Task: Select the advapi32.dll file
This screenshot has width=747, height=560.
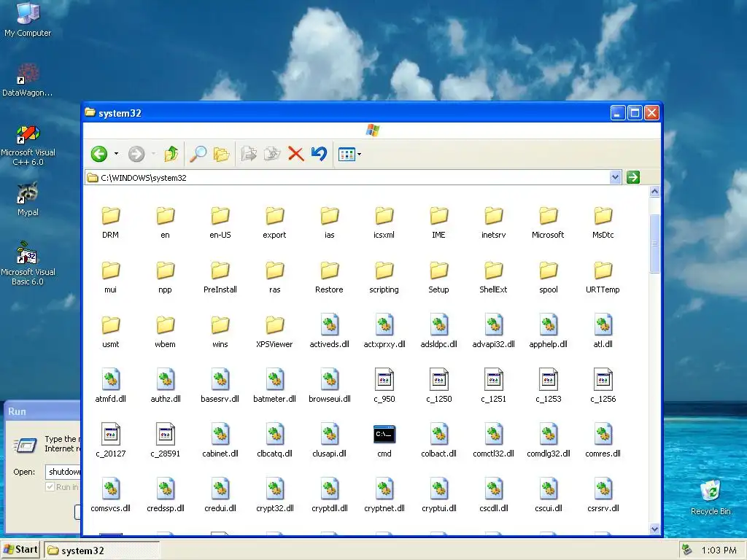Action: (x=494, y=331)
